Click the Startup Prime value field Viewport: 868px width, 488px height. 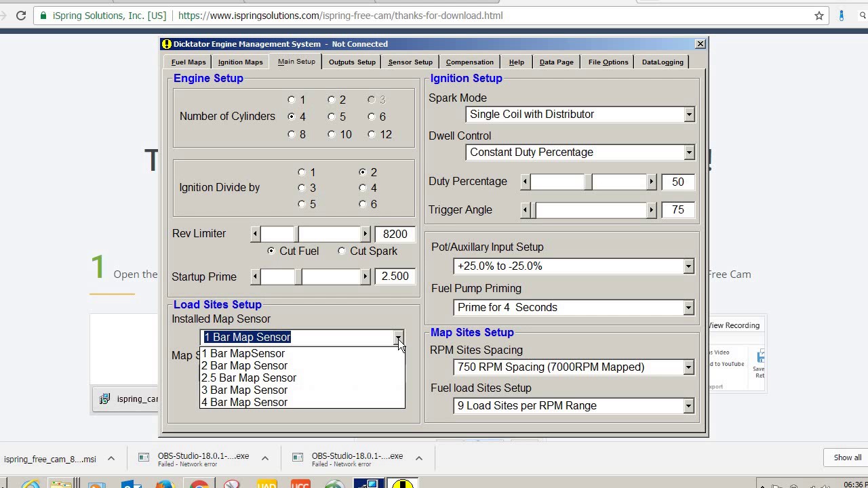coord(395,277)
